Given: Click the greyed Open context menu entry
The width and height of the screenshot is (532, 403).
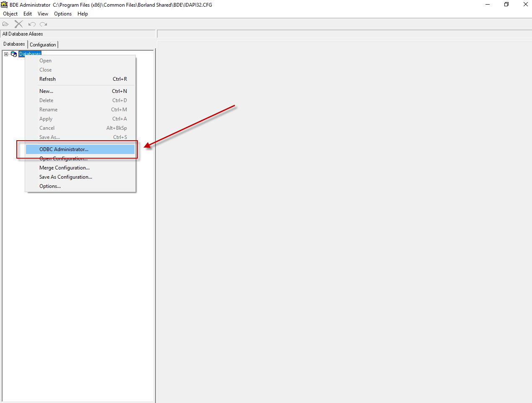Looking at the screenshot, I should click(x=80, y=61).
